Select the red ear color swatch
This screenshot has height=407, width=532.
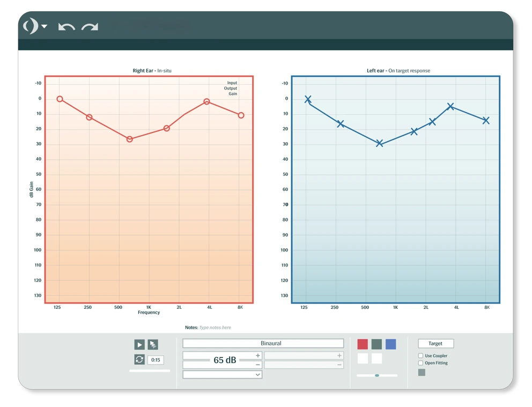[x=362, y=343]
